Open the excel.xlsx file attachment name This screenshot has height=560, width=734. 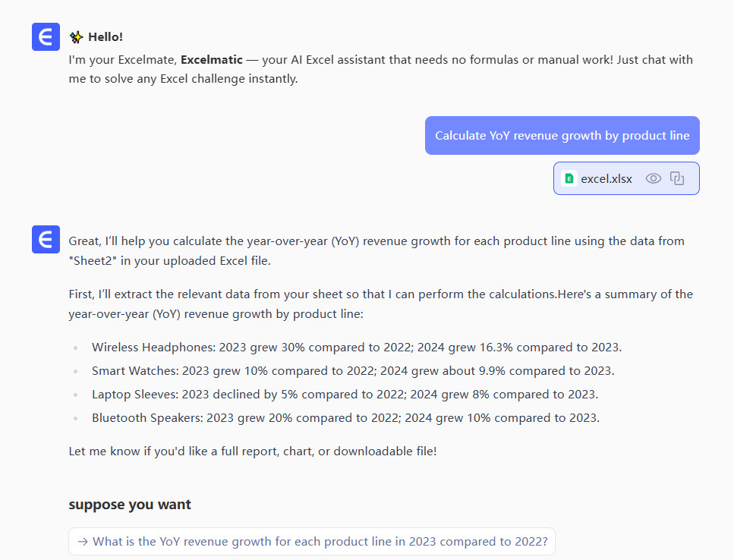coord(606,179)
